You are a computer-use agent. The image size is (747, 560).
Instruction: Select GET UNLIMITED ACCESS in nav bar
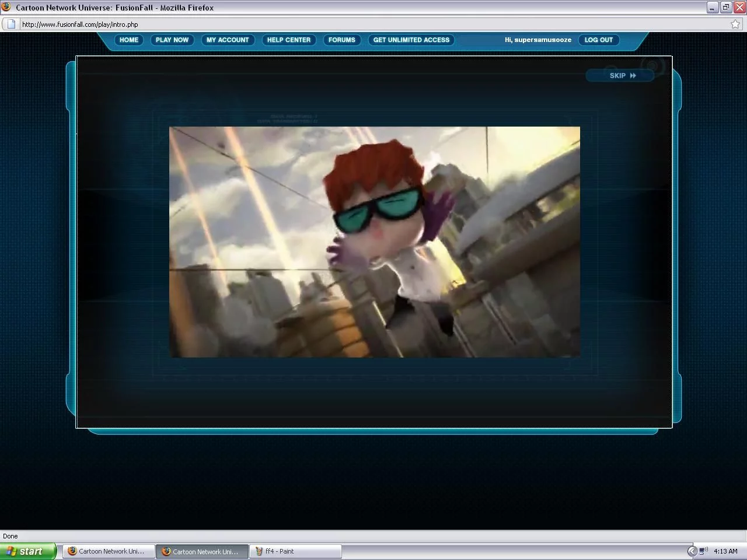tap(411, 40)
